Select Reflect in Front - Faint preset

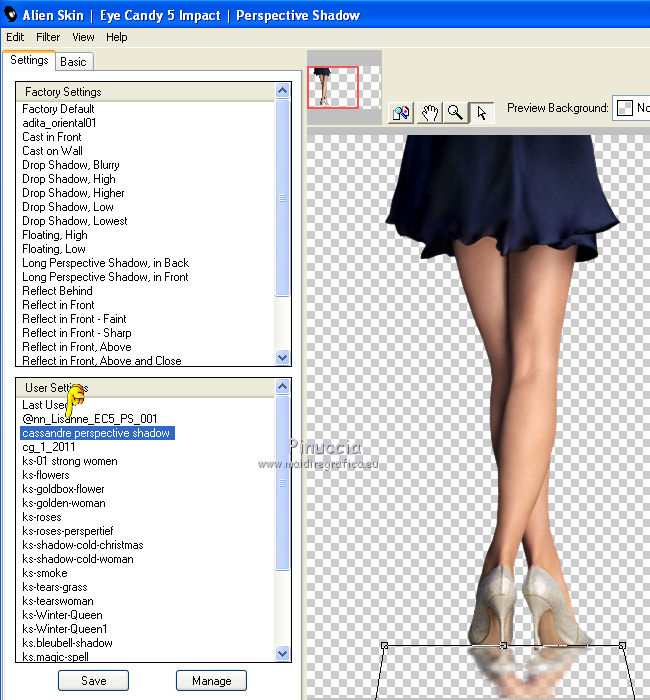point(74,319)
